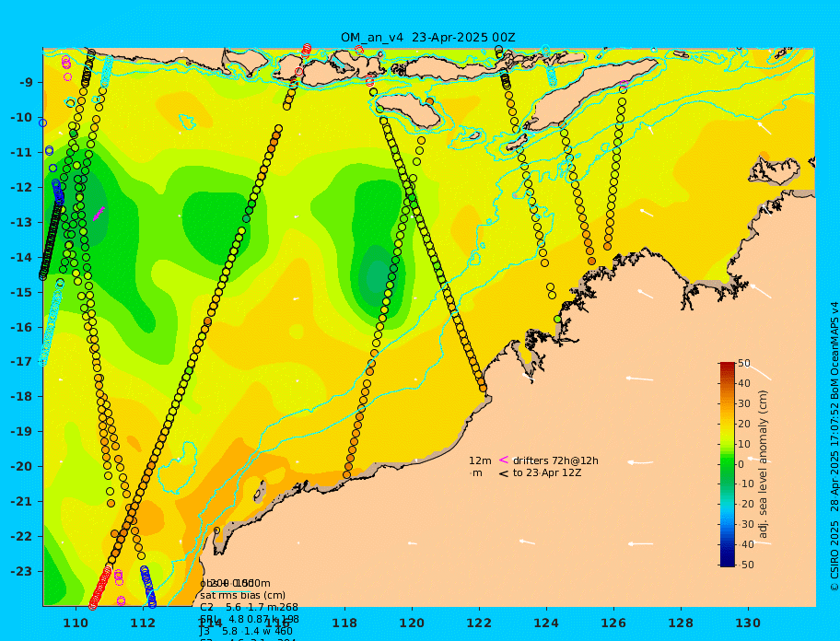This screenshot has width=840, height=641.
Task: Click latitude axis label "-21"
Action: (x=22, y=502)
